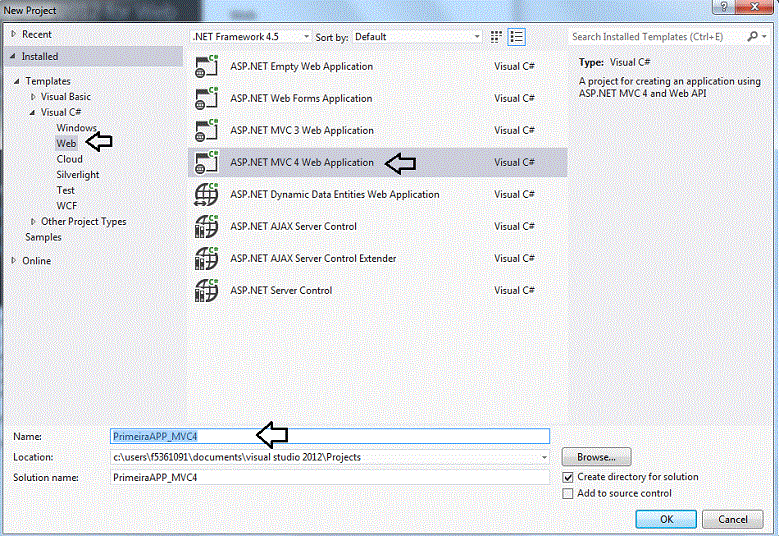The image size is (779, 536).
Task: Click the ASP.NET Server Control template icon
Action: [206, 291]
